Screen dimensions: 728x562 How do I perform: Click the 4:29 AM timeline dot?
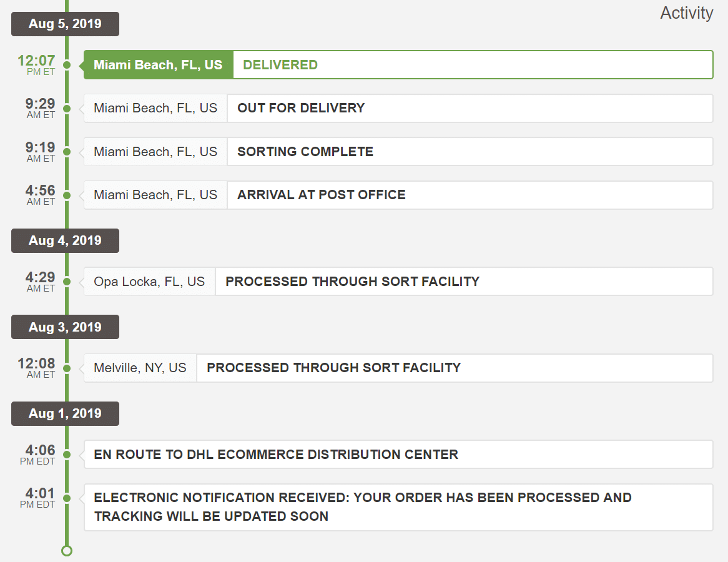point(67,282)
